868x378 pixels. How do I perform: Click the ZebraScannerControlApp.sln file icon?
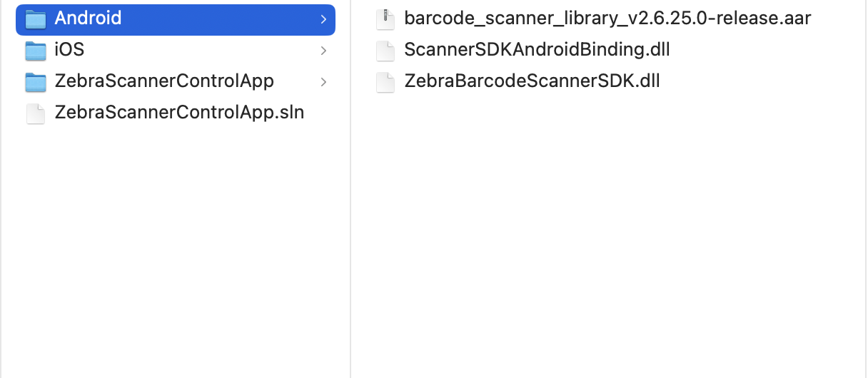[x=36, y=113]
